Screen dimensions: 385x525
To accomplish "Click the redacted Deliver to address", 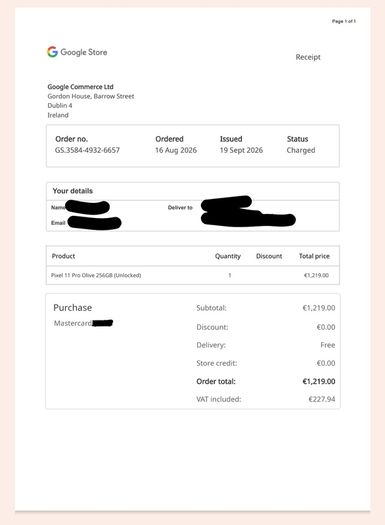I will [248, 212].
